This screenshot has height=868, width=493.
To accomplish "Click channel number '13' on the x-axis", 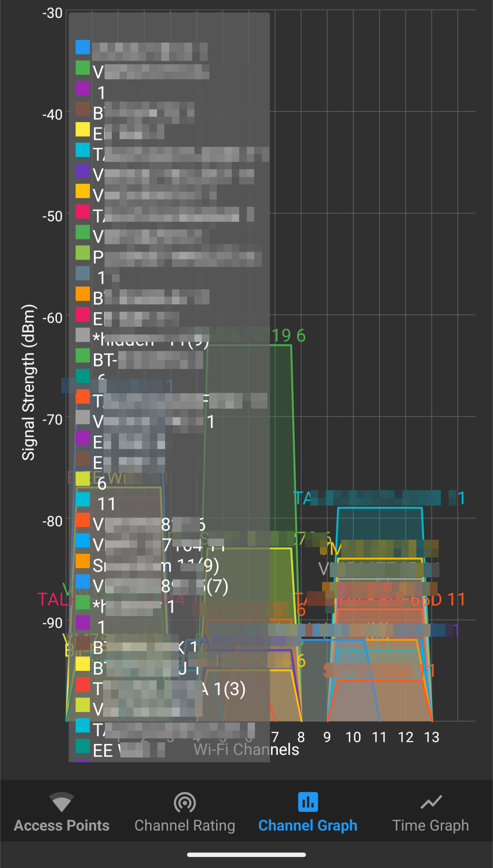I will pos(432,737).
